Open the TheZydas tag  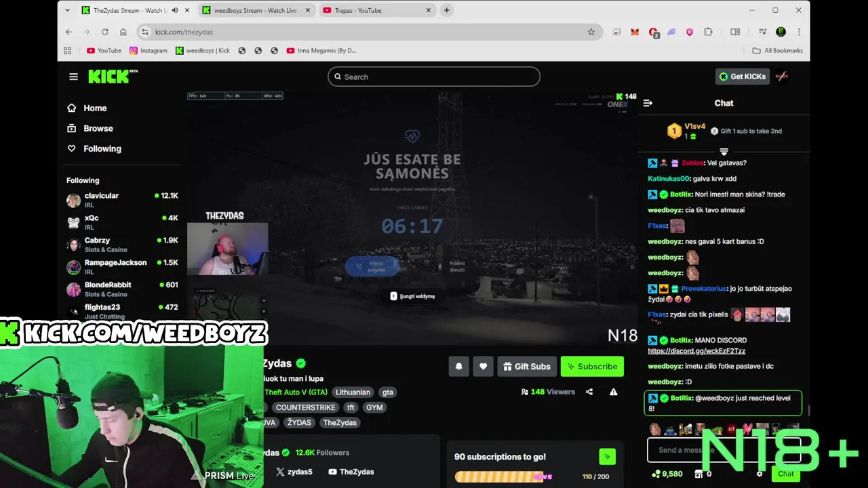(x=340, y=422)
